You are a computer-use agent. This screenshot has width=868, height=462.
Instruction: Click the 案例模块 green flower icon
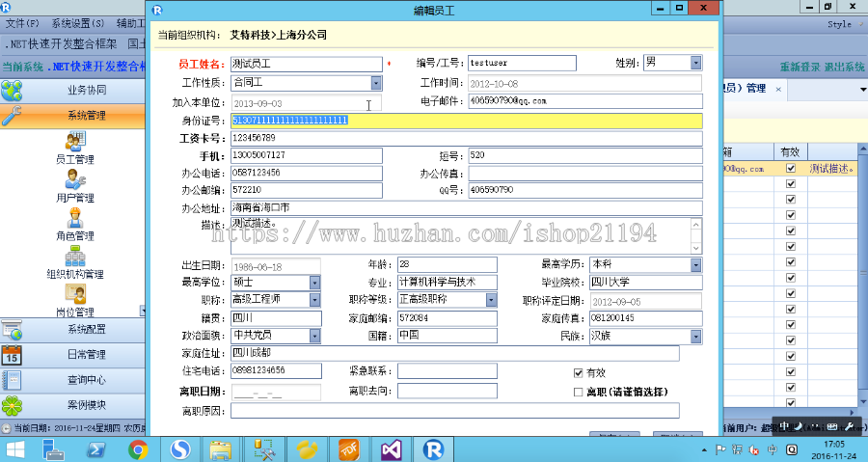pos(12,405)
